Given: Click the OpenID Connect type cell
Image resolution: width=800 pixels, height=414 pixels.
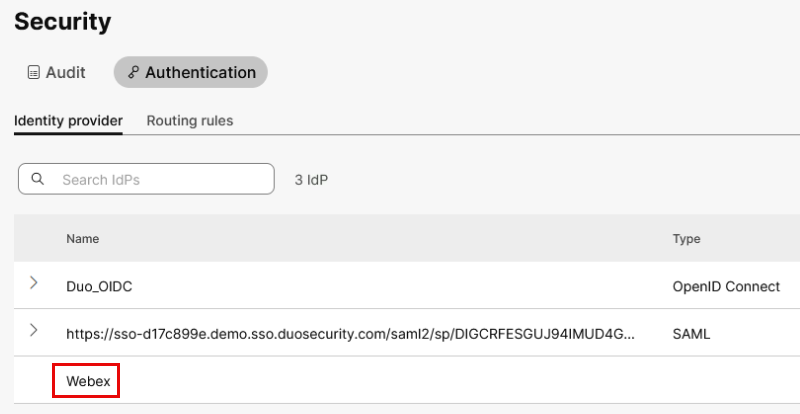Looking at the screenshot, I should pyautogui.click(x=726, y=286).
